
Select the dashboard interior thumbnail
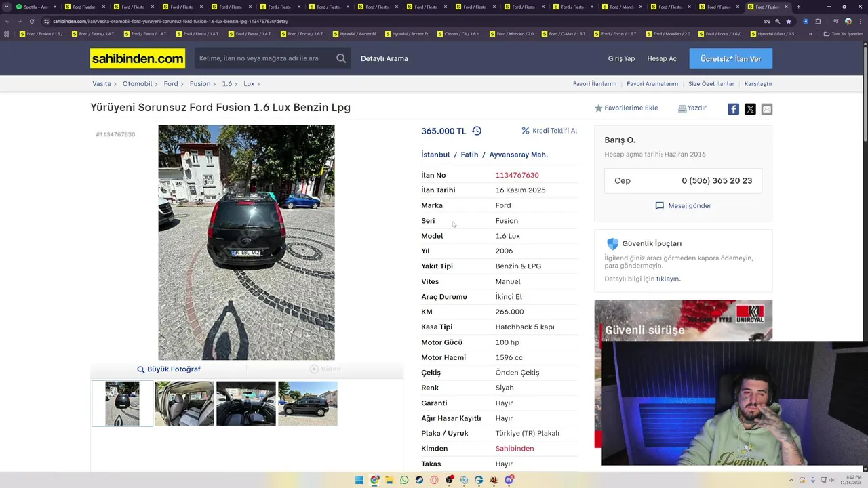click(245, 403)
